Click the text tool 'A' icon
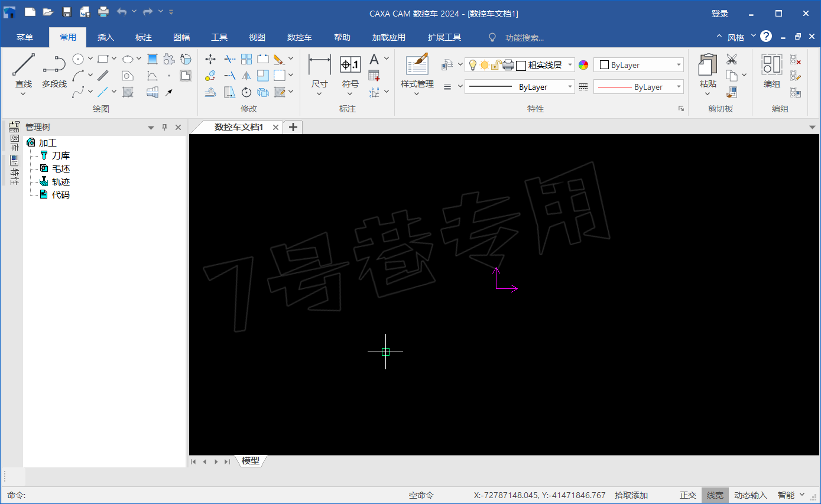 click(x=374, y=59)
